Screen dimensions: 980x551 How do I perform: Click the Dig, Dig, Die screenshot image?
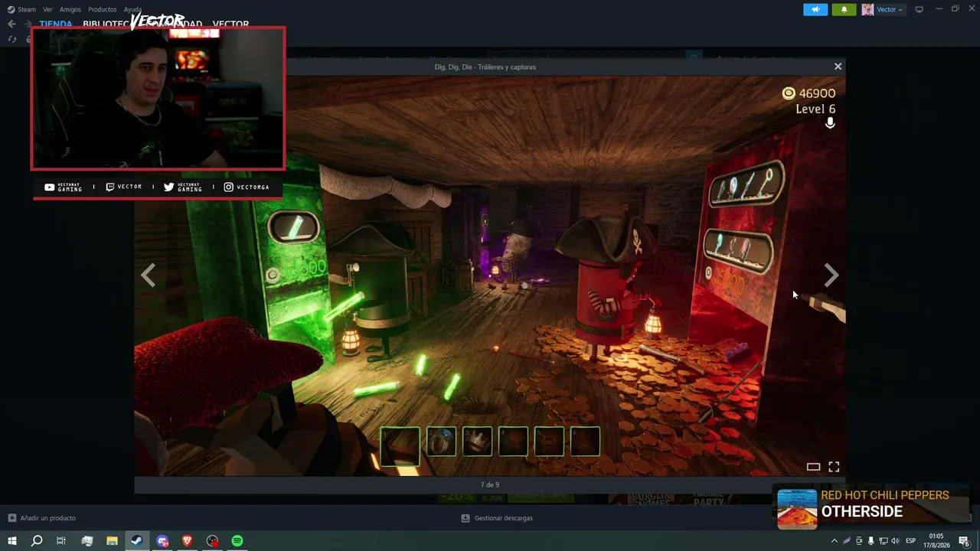click(490, 275)
